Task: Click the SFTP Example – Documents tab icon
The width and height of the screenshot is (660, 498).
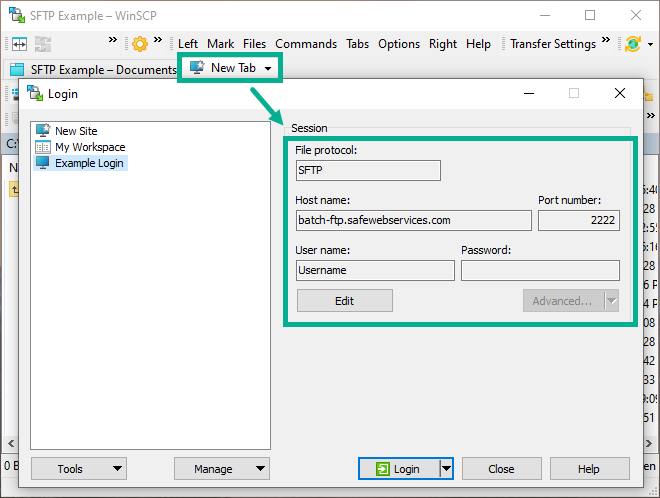Action: [17, 69]
